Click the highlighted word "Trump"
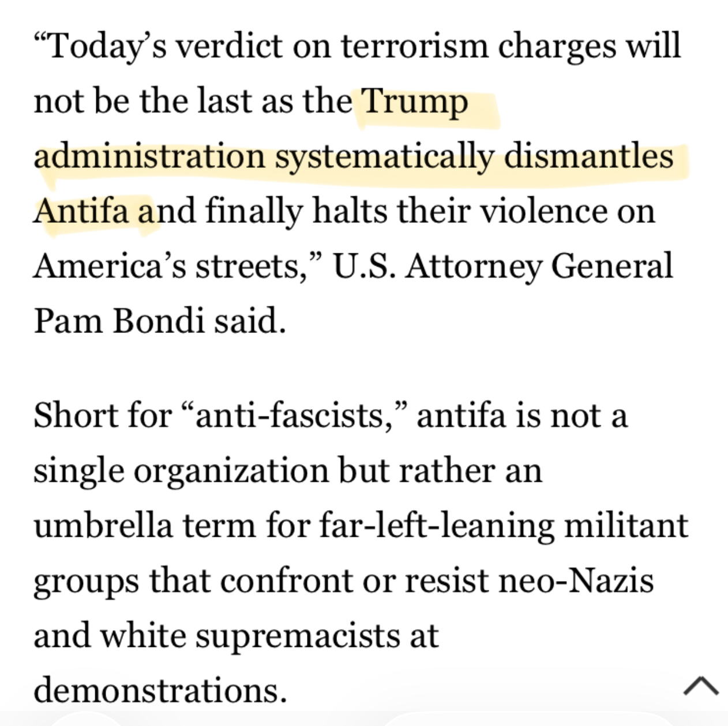 tap(415, 102)
